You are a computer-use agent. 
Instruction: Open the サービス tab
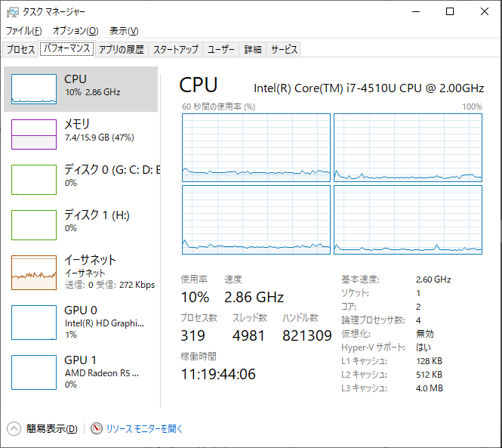[x=284, y=49]
